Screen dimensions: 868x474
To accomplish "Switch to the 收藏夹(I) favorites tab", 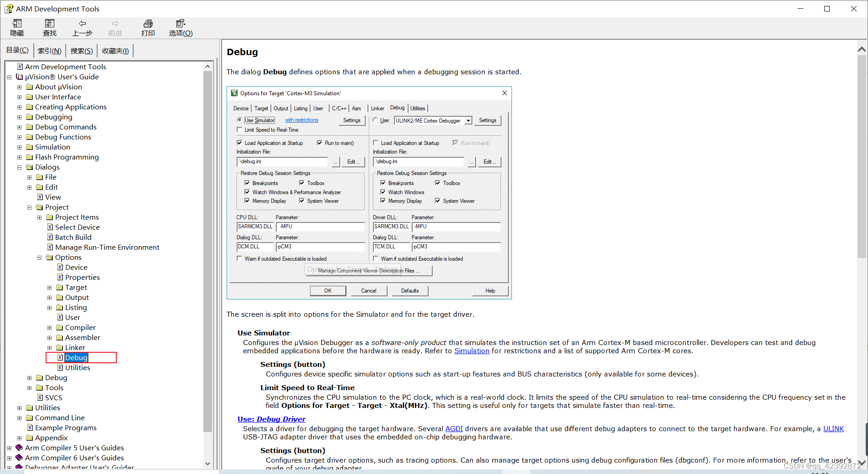I will tap(115, 51).
